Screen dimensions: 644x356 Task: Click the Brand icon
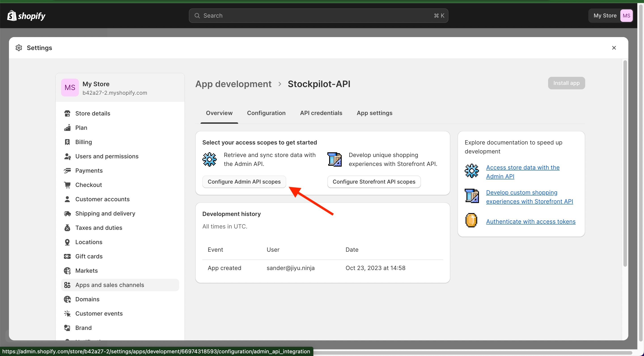pyautogui.click(x=67, y=328)
